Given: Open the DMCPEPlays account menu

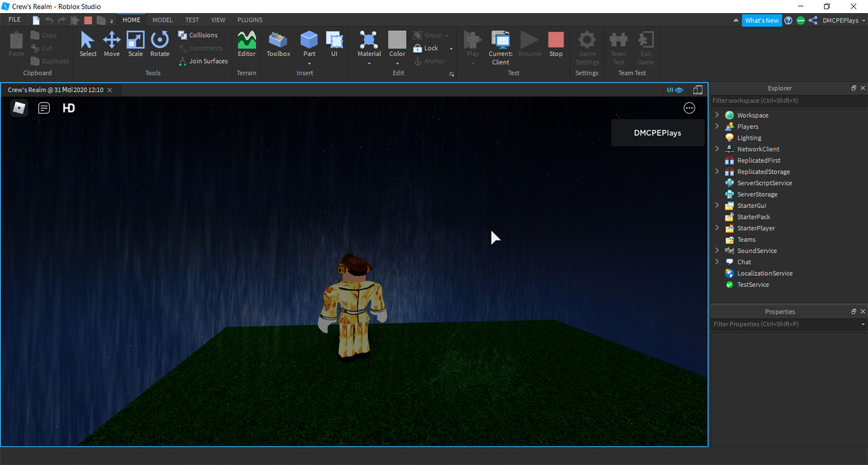Looking at the screenshot, I should pos(837,19).
